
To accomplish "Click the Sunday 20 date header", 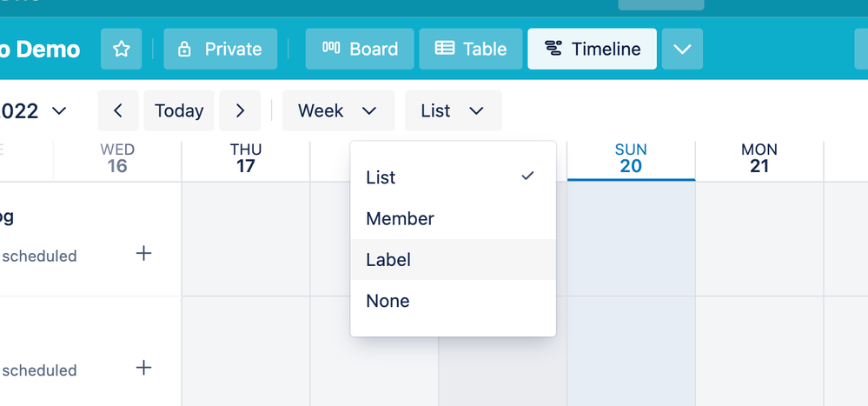I will click(x=631, y=158).
